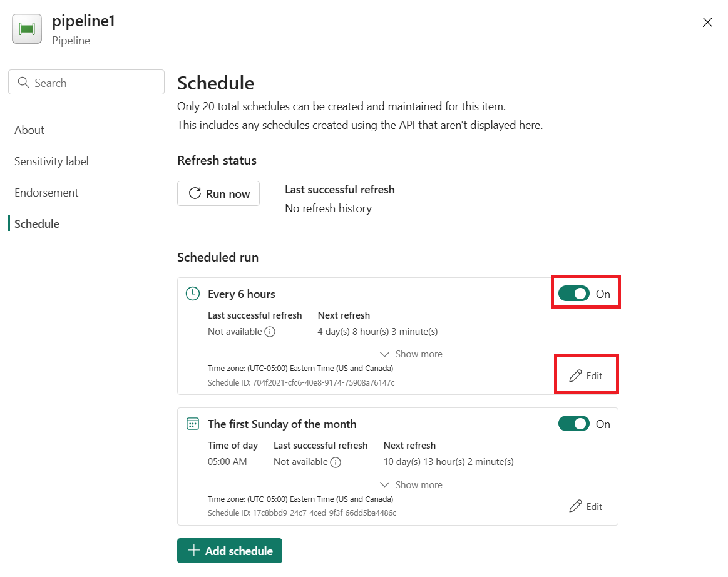
Task: Click the Run now button
Action: pyautogui.click(x=218, y=193)
